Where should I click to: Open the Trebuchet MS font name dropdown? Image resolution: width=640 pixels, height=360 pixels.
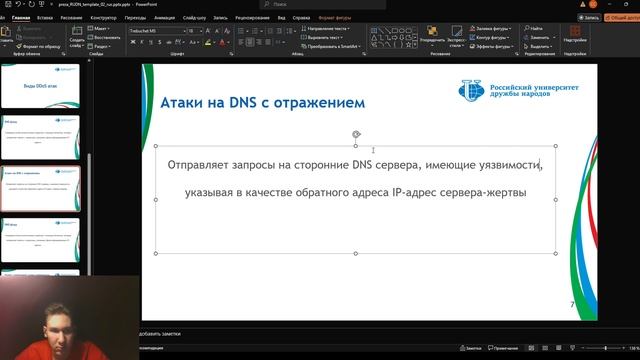pyautogui.click(x=184, y=31)
